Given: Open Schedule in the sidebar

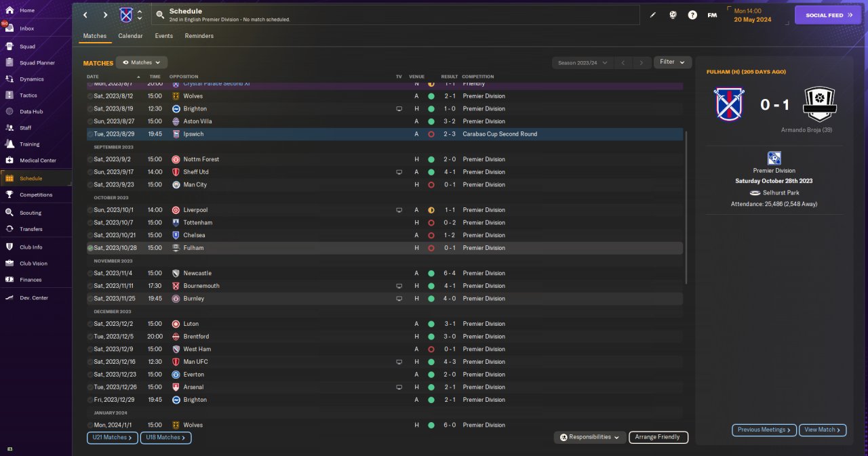Looking at the screenshot, I should [36, 178].
